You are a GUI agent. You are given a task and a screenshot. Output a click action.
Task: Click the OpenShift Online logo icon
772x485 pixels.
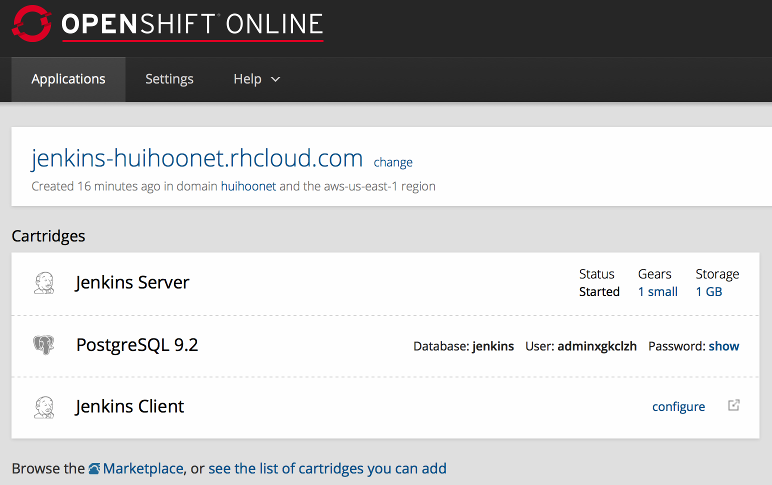(x=31, y=22)
